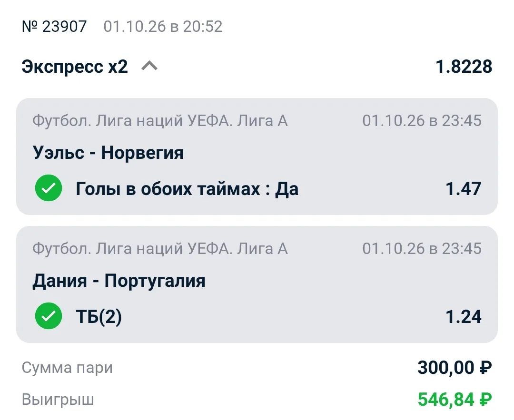Click the Выигрыш label

[x=58, y=400]
